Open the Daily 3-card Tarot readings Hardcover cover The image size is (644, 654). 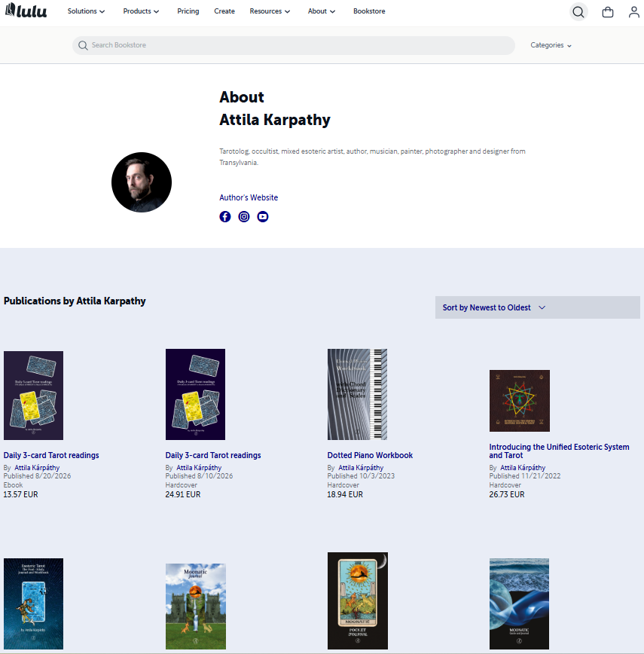195,395
